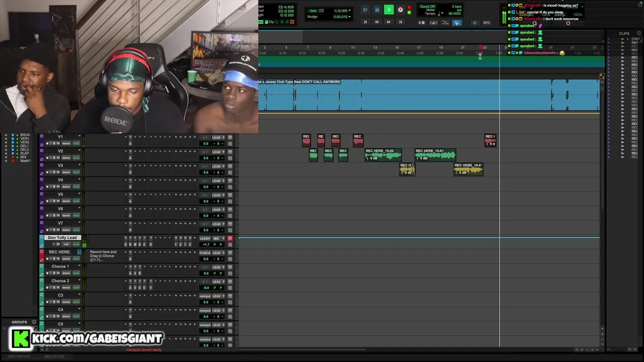
Task: Click the MTC generate button
Action: tap(487, 23)
